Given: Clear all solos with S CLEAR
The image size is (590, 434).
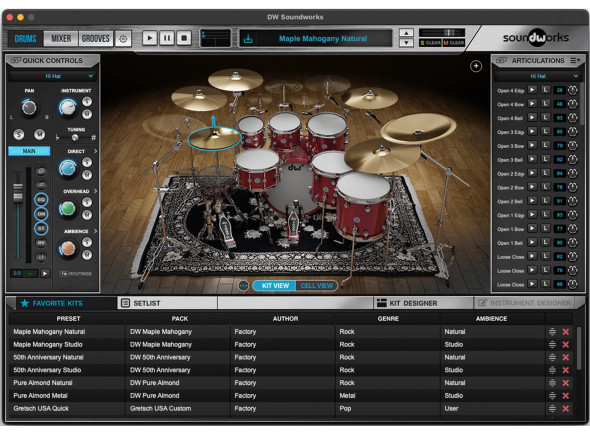Looking at the screenshot, I should click(430, 43).
